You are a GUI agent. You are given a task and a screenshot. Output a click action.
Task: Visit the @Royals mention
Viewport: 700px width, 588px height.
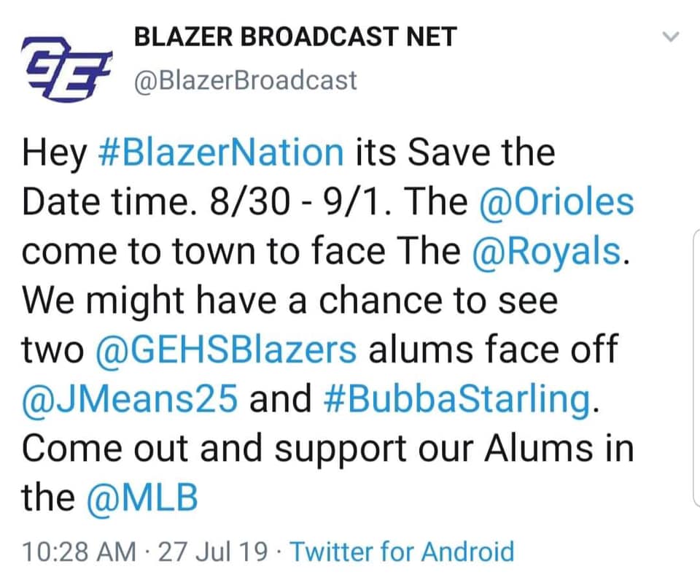[546, 252]
